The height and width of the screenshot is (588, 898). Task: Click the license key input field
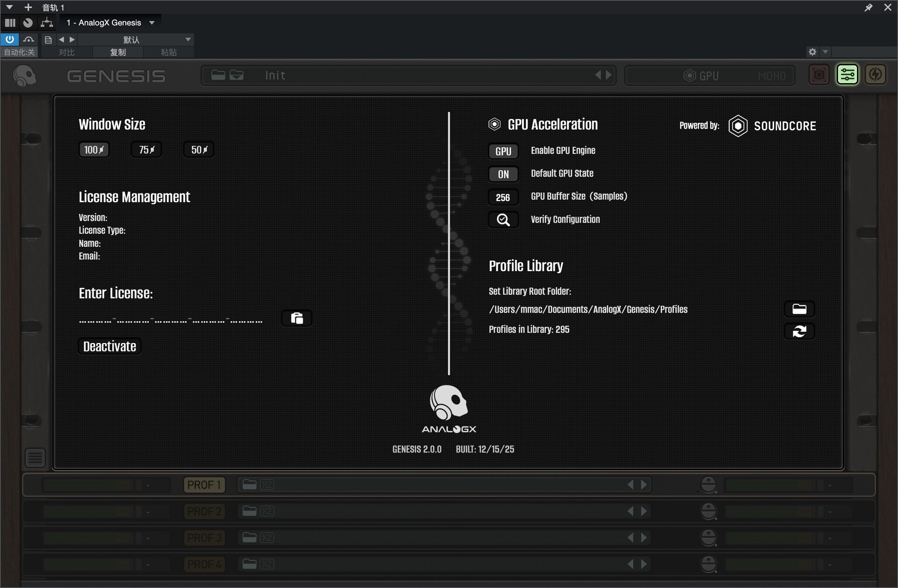pos(171,321)
